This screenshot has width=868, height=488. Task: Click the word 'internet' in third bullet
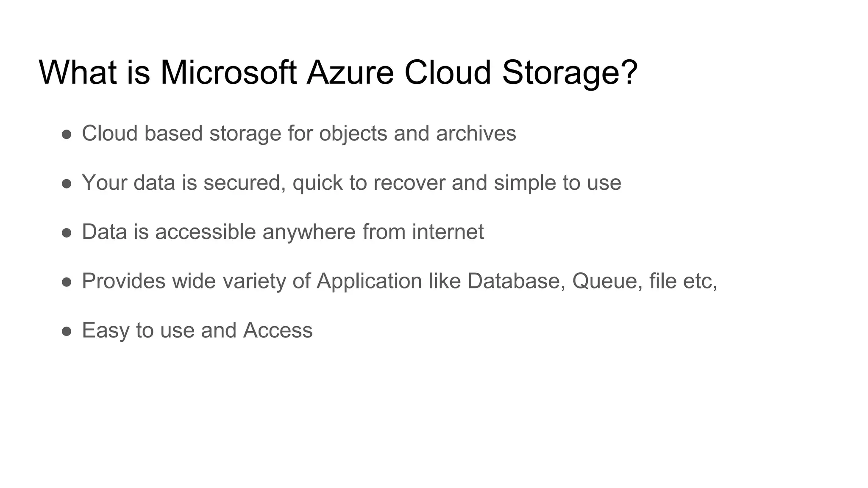[x=448, y=232]
